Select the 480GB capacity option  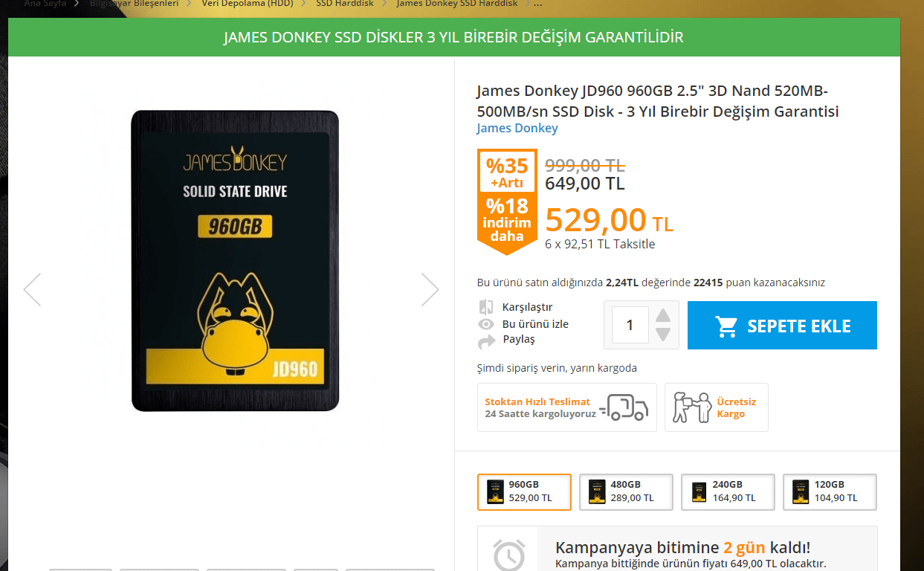pos(626,492)
